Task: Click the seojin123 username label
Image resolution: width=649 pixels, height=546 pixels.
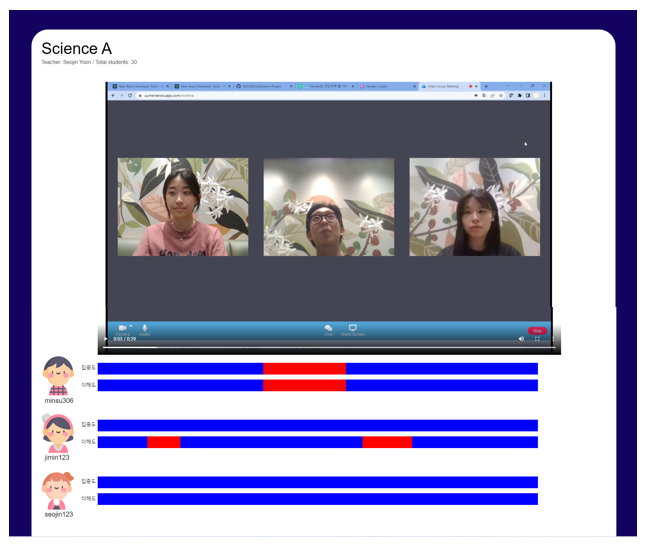Action: pos(59,514)
